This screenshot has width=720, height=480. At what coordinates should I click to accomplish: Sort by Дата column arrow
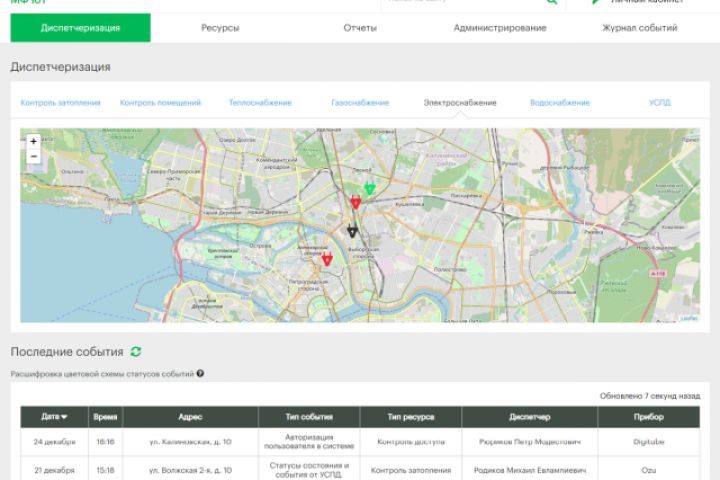pos(64,417)
